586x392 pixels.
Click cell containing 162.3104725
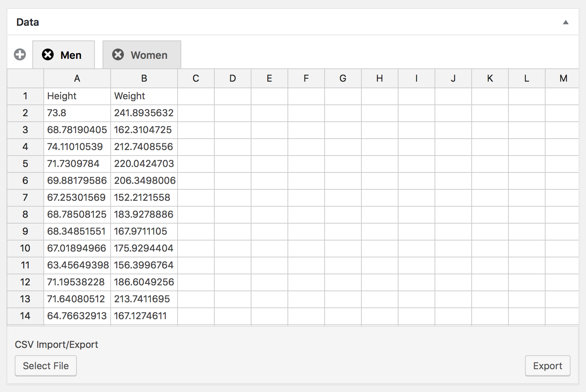[x=144, y=130]
